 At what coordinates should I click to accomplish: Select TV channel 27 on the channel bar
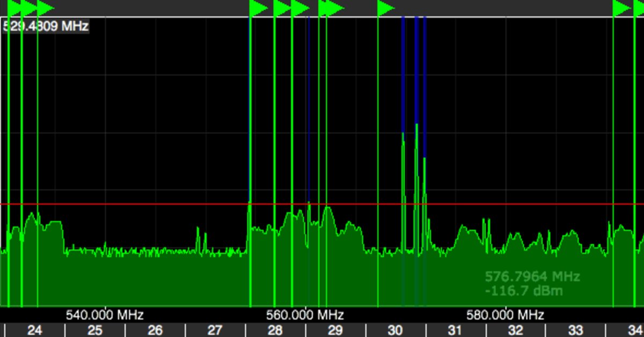(x=215, y=330)
